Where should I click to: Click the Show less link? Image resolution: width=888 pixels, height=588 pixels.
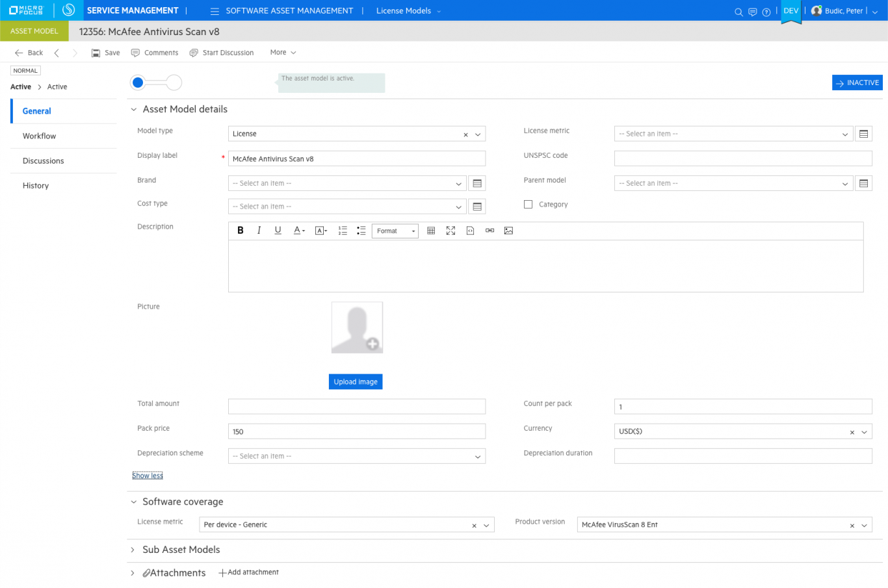click(148, 476)
